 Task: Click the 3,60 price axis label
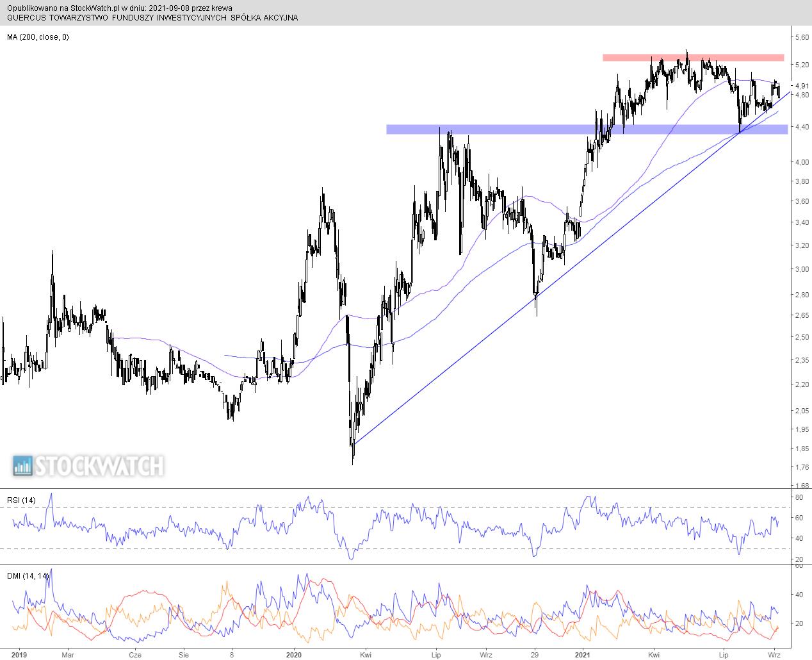click(x=800, y=201)
